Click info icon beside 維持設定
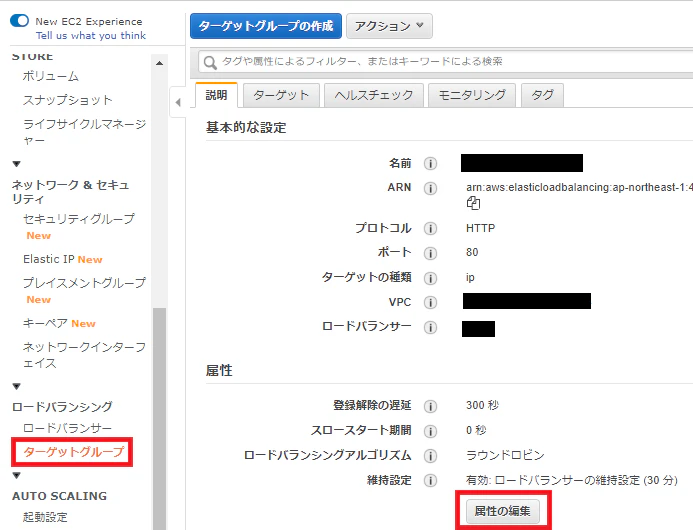This screenshot has width=693, height=530. click(430, 480)
